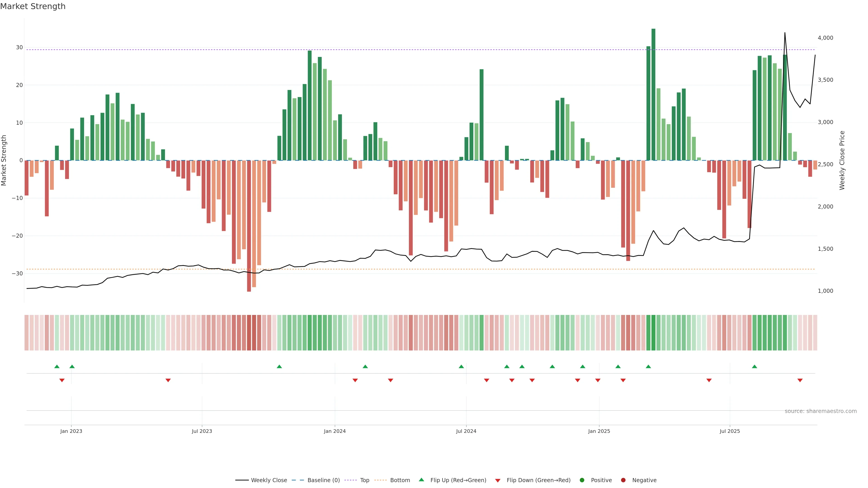The width and height of the screenshot is (868, 488).
Task: Click the rightmost green flip-up triangle marker
Action: pyautogui.click(x=755, y=366)
